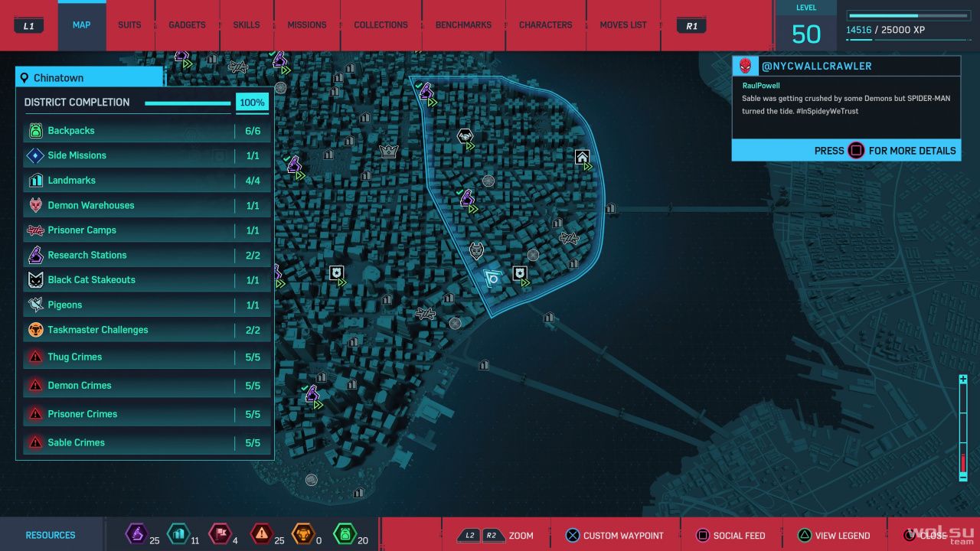980x551 pixels.
Task: Select the crime token icon in Resources bar
Action: 262,533
